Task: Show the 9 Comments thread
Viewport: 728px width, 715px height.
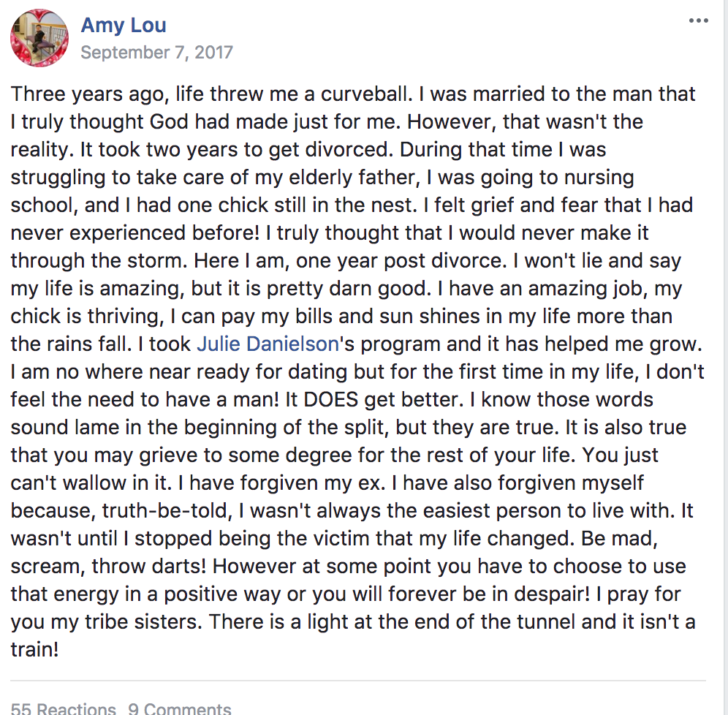Action: pyautogui.click(x=180, y=708)
